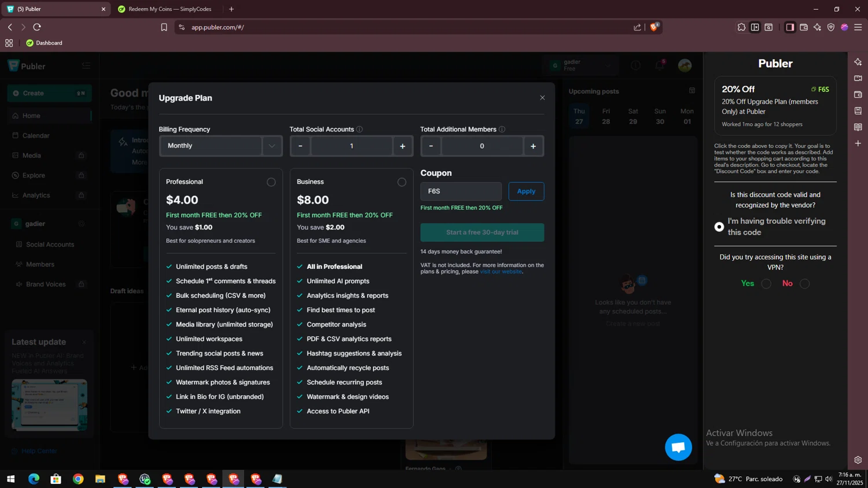Open Microsoft Store from taskbar
Image resolution: width=868 pixels, height=488 pixels.
(56, 479)
